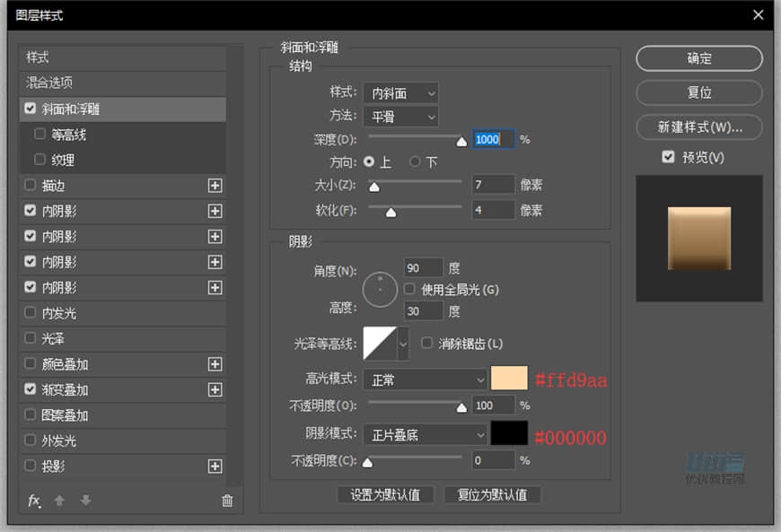Toggle the 预览 checkbox
The image size is (781, 532).
[667, 156]
